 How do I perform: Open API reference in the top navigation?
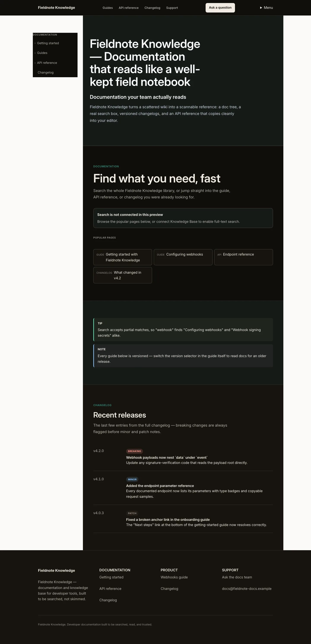click(x=129, y=8)
